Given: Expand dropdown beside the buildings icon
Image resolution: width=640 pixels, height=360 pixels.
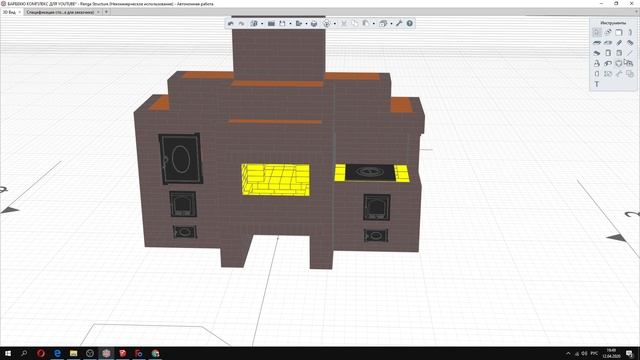Looking at the screenshot, I should pyautogui.click(x=262, y=24).
